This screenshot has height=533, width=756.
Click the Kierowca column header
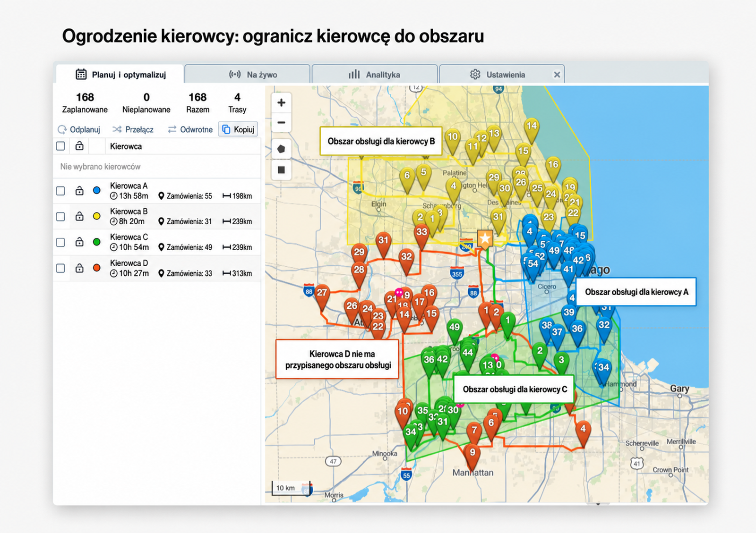coord(126,146)
